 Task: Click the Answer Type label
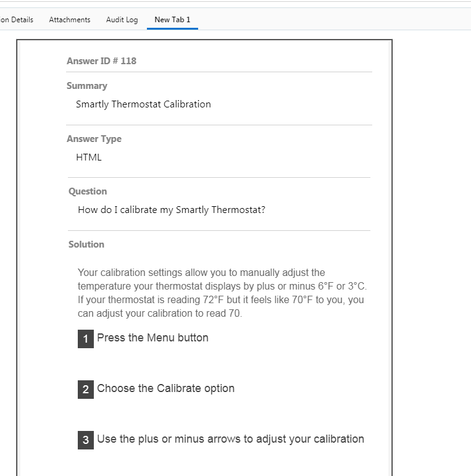point(94,139)
